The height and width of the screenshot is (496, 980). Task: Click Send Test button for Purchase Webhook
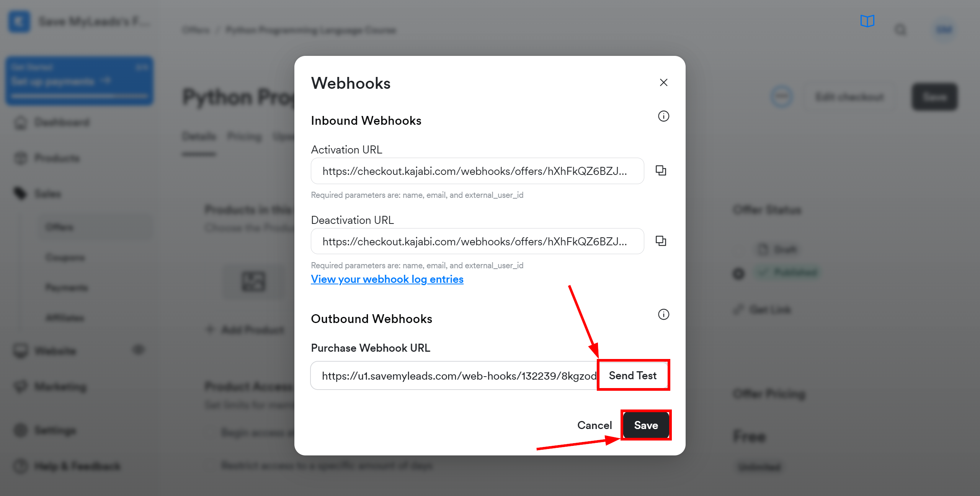[632, 375]
